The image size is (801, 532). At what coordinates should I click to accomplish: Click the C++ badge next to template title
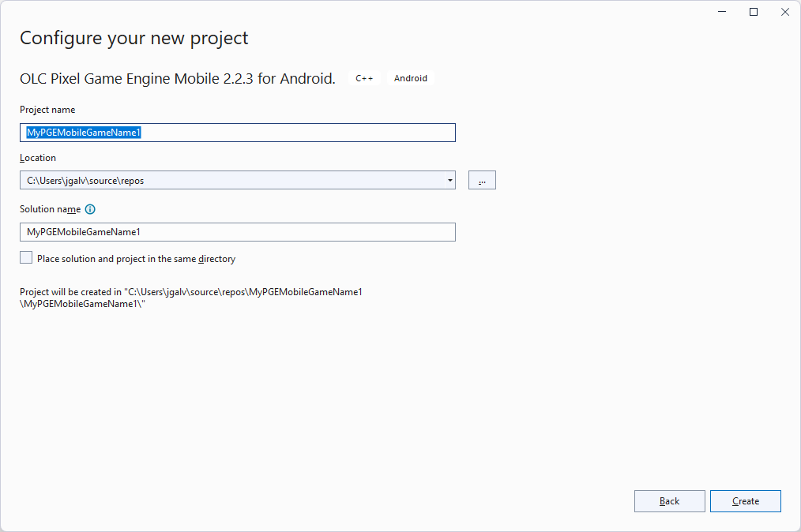364,78
